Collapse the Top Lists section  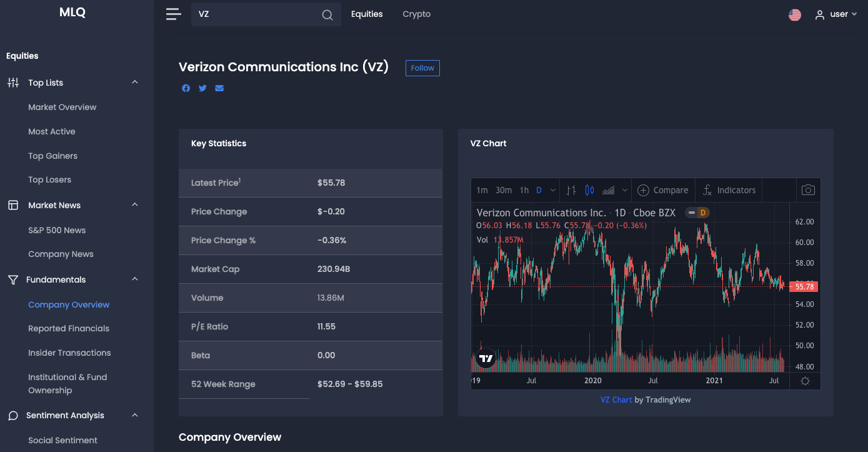[x=135, y=83]
